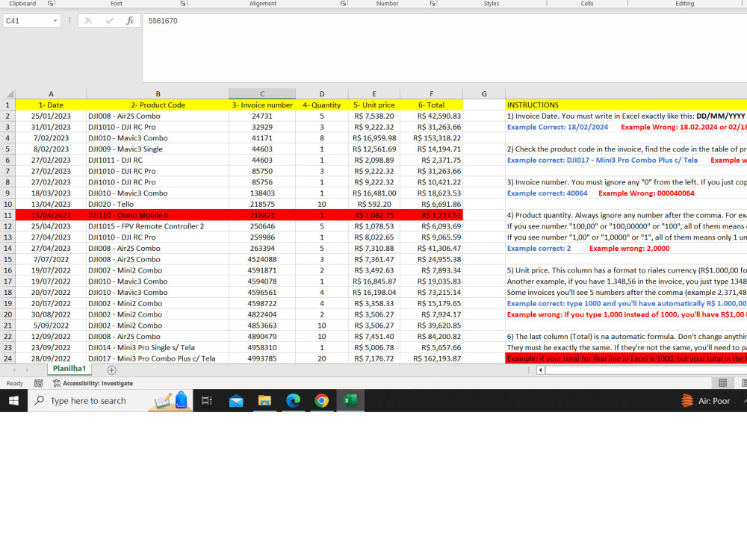Screen dimensions: 747x560
Task: Click the Select All corner triangle
Action: tap(8, 94)
